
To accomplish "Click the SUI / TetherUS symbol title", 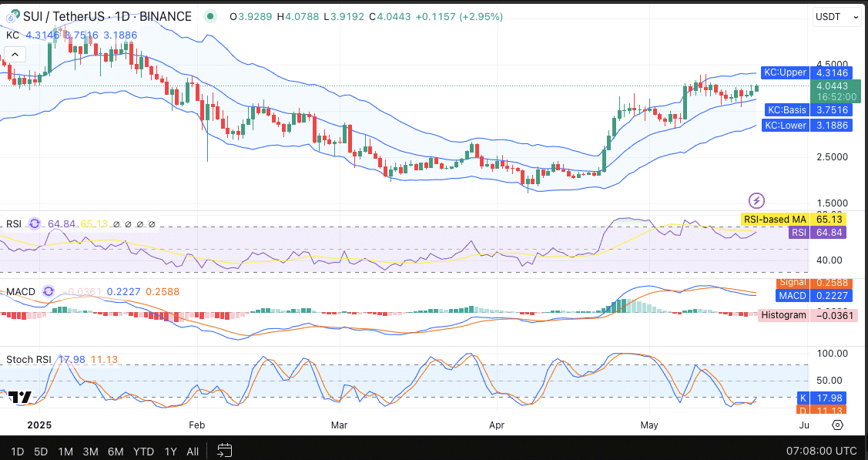I will click(x=107, y=17).
